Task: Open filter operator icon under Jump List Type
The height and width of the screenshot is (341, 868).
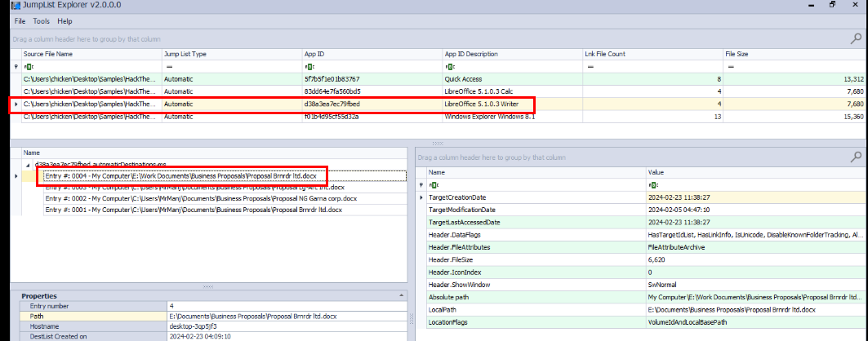Action: tap(168, 66)
